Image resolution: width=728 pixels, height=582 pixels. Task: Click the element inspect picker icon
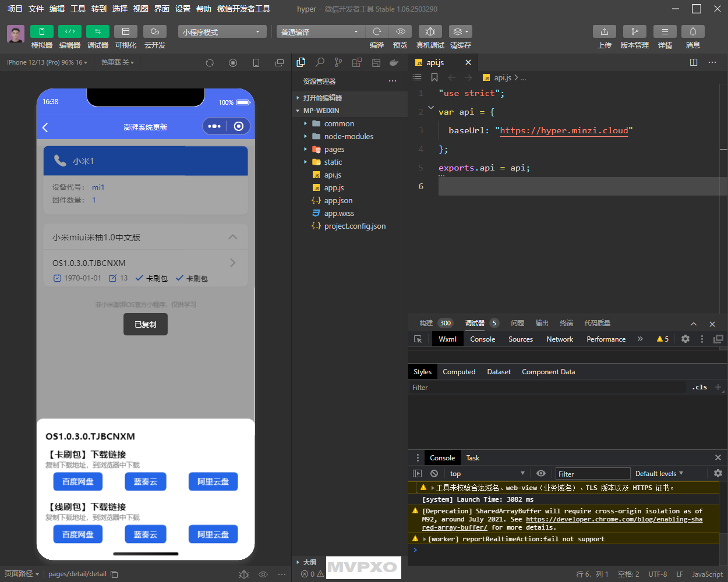pos(418,339)
